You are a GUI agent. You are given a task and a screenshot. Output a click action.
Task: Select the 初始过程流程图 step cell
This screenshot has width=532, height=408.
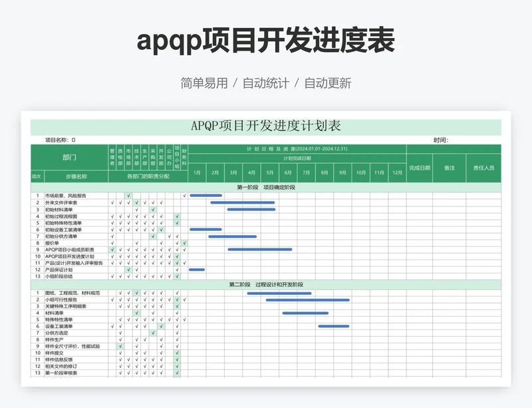point(76,216)
